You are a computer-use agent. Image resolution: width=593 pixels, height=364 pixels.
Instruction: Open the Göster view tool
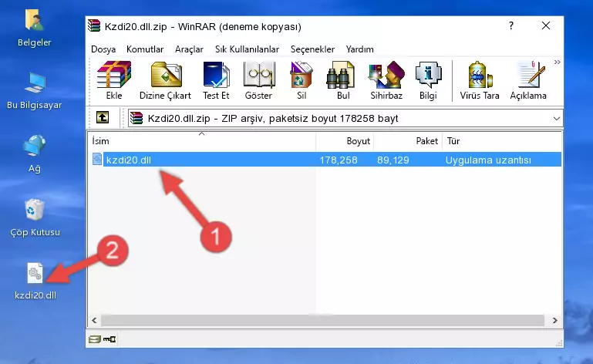coord(258,80)
